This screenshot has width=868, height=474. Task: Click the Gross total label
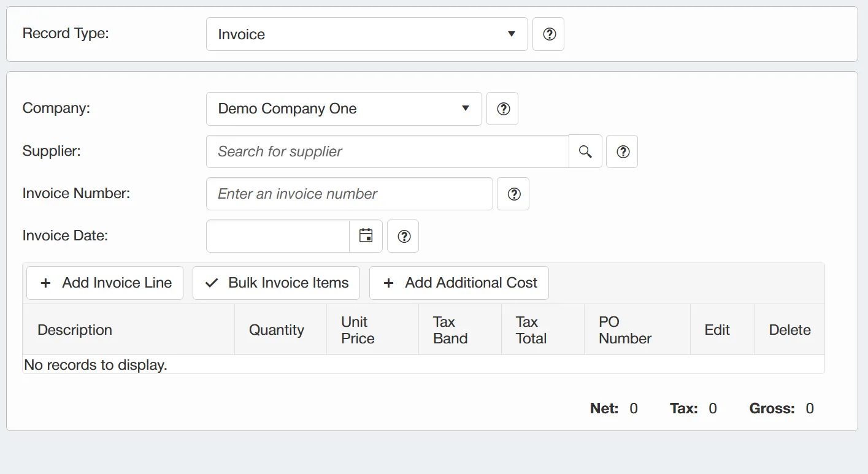(772, 408)
